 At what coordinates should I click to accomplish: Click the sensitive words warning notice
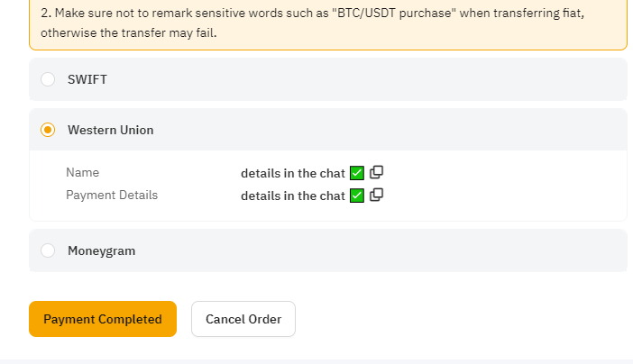click(x=328, y=23)
